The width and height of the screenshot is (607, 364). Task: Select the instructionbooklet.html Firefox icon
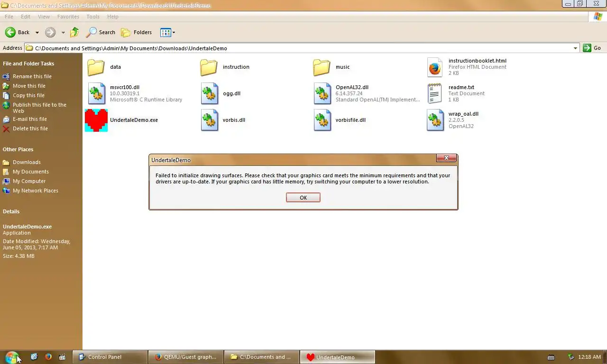click(435, 67)
